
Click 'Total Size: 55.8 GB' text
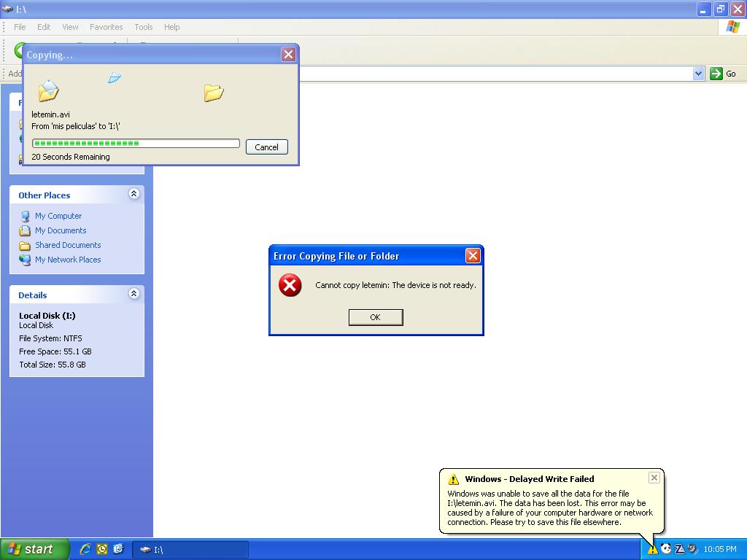53,365
